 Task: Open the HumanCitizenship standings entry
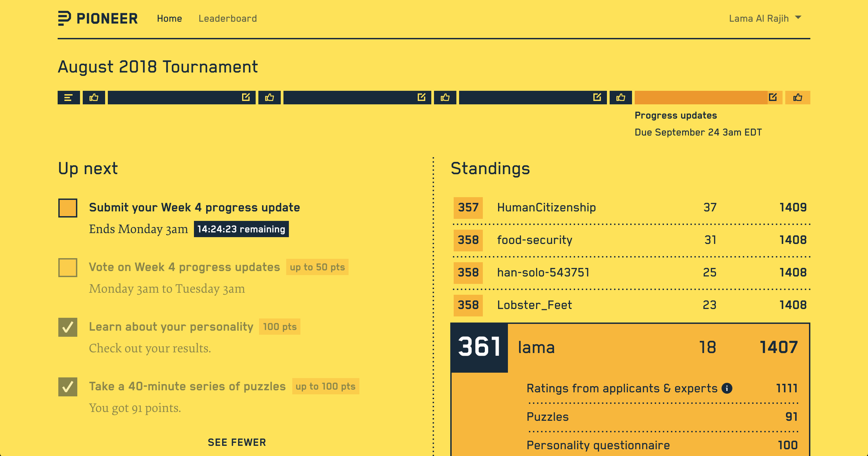pos(546,207)
